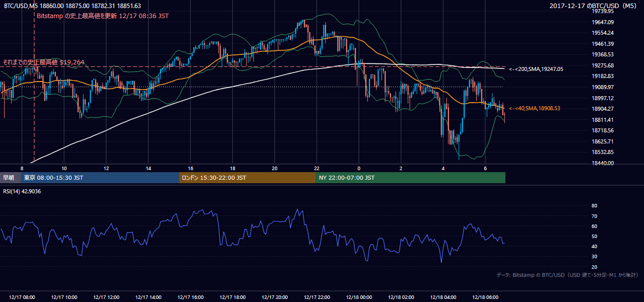Click the data source note 'データ: Bitstamp の BTC/USD'
Image resolution: width=644 pixels, height=302 pixels.
pyautogui.click(x=567, y=275)
